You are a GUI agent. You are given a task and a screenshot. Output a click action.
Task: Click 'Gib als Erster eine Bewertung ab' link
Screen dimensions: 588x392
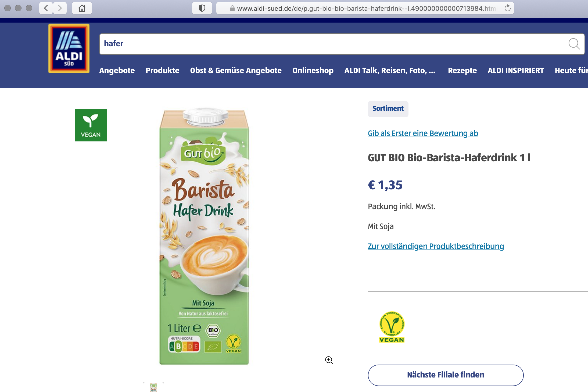pyautogui.click(x=423, y=133)
